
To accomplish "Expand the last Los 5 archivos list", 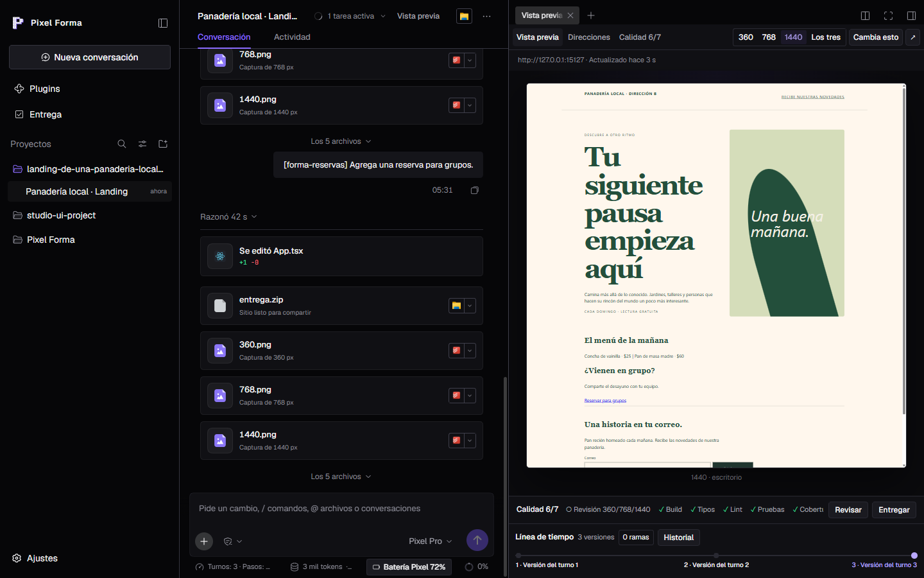I will (x=341, y=477).
